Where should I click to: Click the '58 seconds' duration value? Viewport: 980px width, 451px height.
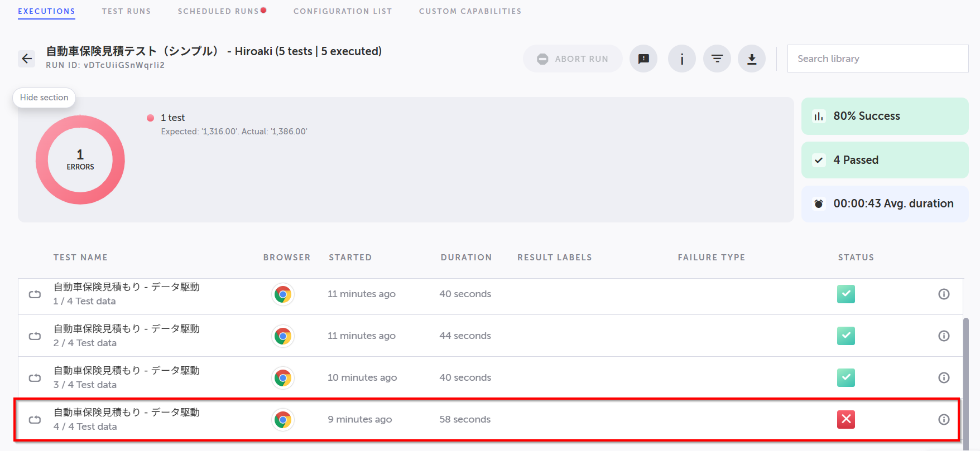point(465,419)
